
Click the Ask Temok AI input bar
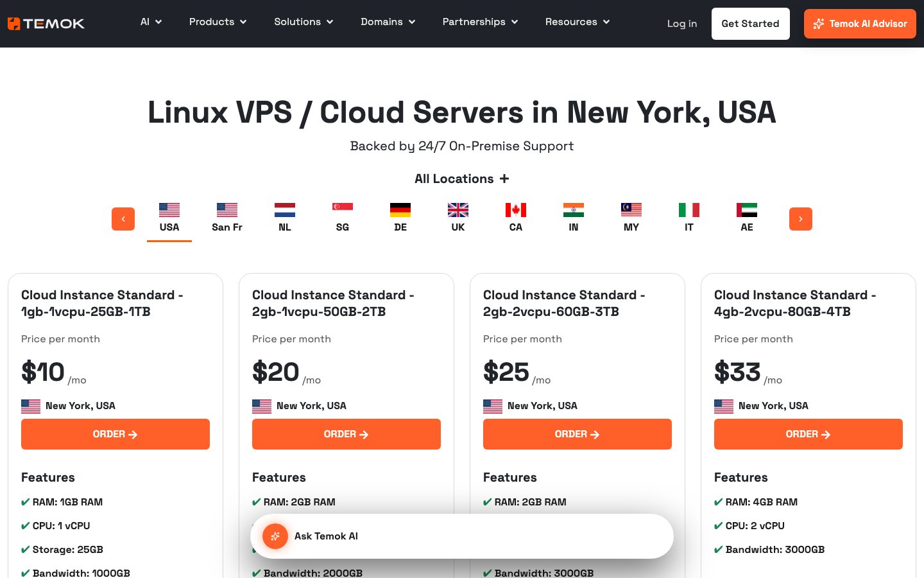462,536
